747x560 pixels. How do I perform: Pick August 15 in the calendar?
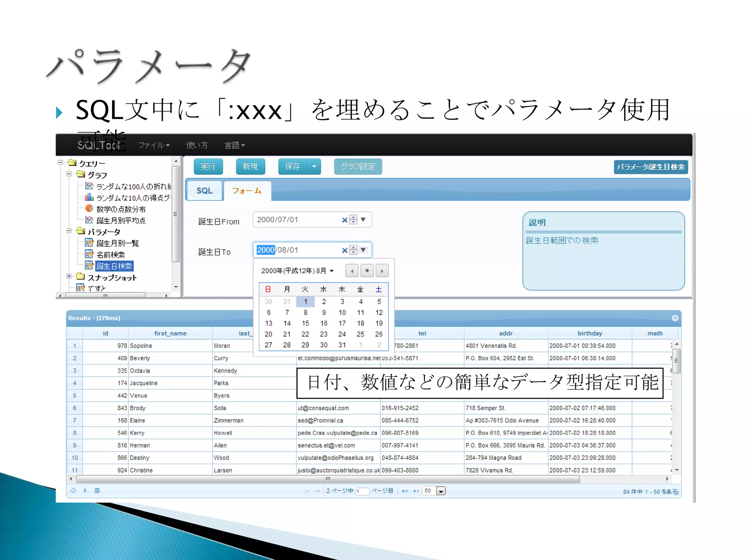click(305, 323)
